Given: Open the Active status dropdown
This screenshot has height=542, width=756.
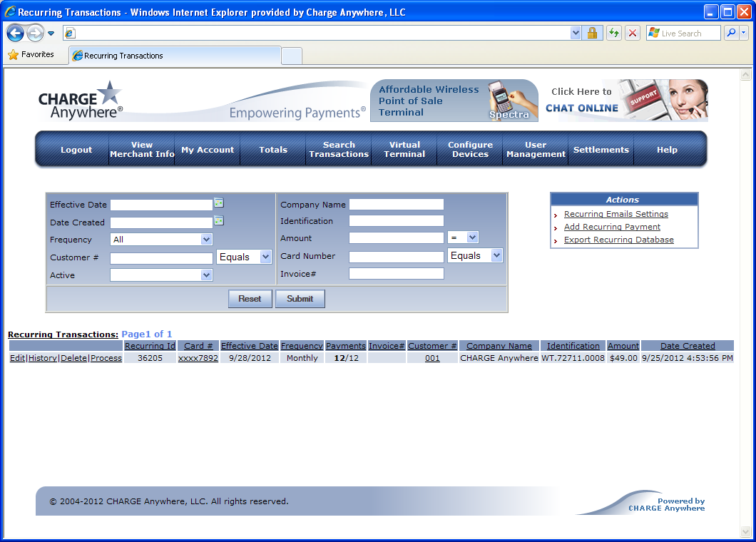Looking at the screenshot, I should click(206, 275).
